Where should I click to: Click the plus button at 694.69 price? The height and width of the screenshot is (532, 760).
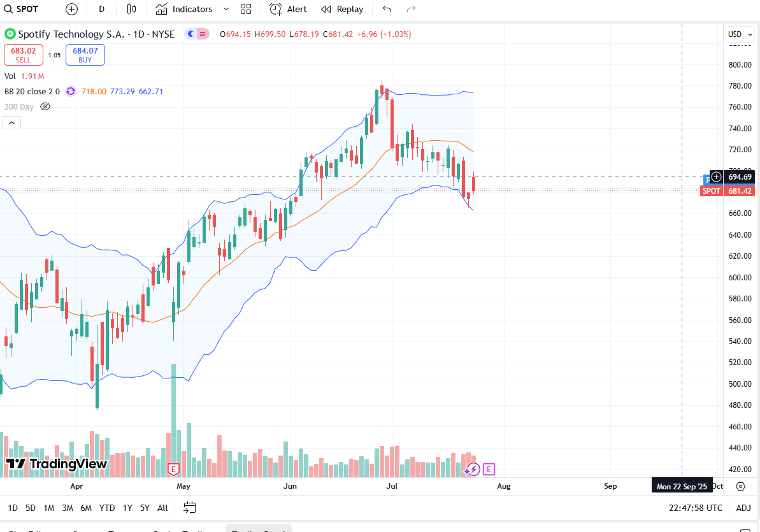pyautogui.click(x=717, y=177)
